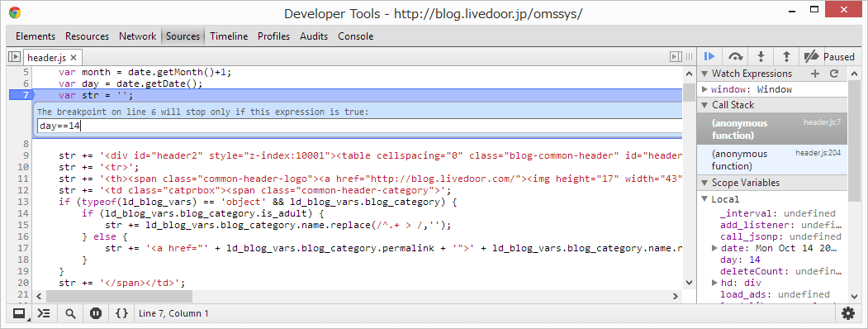Click the add_listener variable row
Image resolution: width=868 pixels, height=329 pixels.
coord(780,225)
